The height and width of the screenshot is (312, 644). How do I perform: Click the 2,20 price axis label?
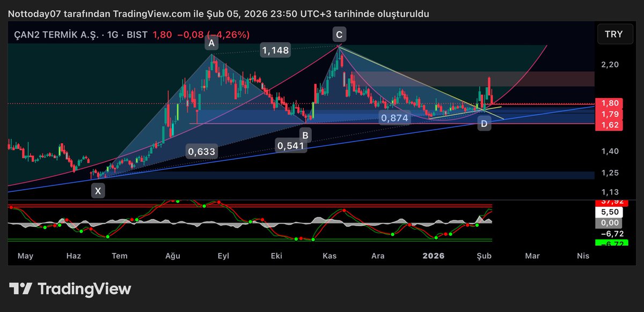tap(611, 64)
